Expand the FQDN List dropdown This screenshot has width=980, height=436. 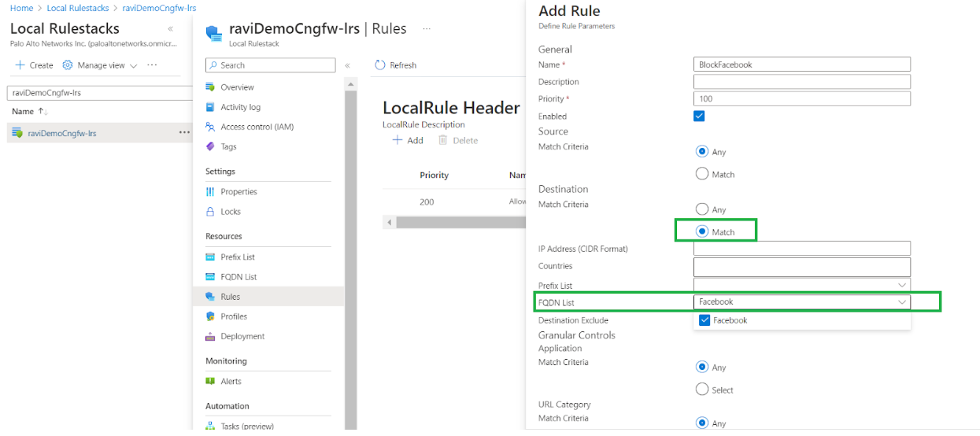[x=901, y=301]
